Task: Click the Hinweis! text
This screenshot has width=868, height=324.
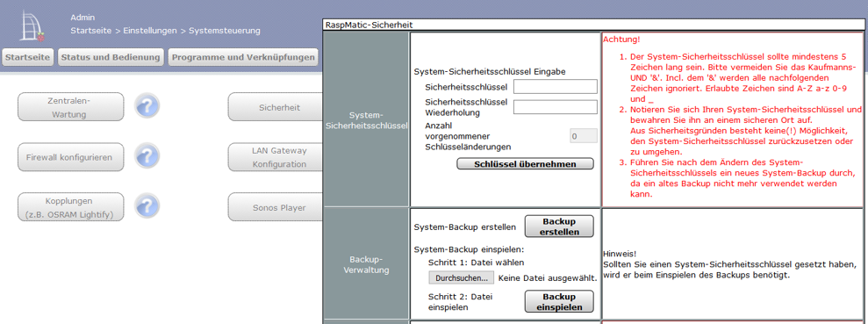Action: [619, 254]
